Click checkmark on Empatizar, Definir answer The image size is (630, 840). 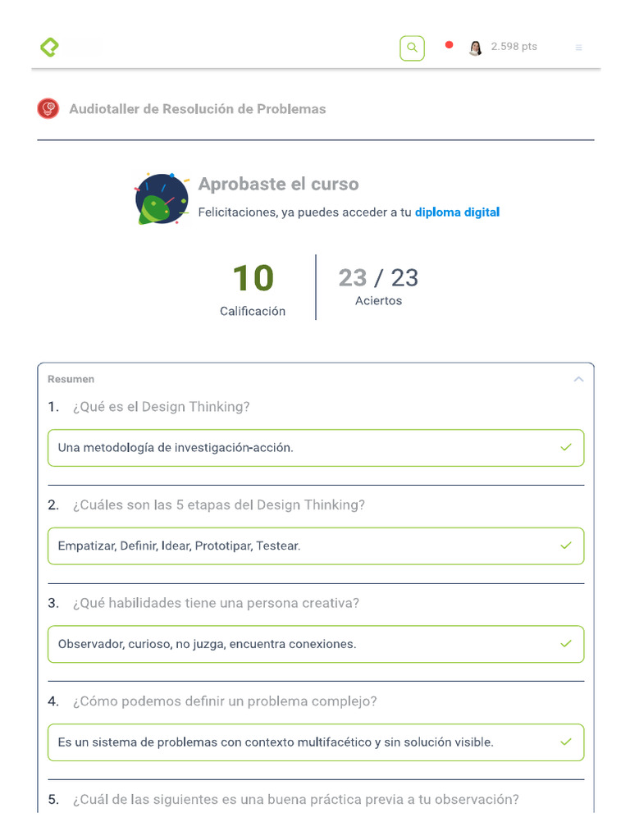point(566,546)
